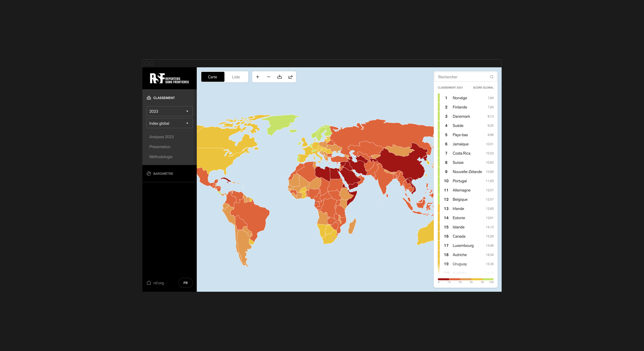The height and width of the screenshot is (351, 644).
Task: Switch to the Liste view tab
Action: (237, 77)
